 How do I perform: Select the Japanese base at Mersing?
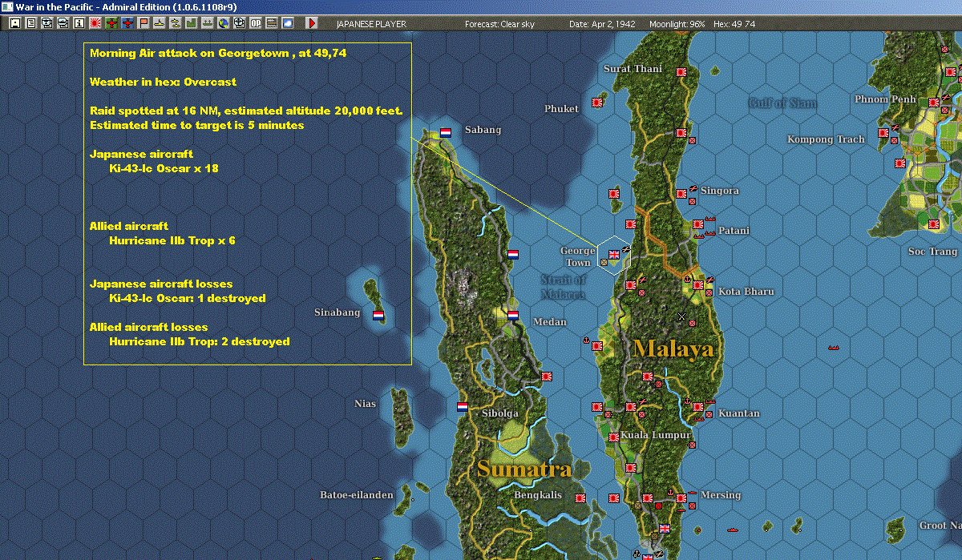pyautogui.click(x=681, y=498)
